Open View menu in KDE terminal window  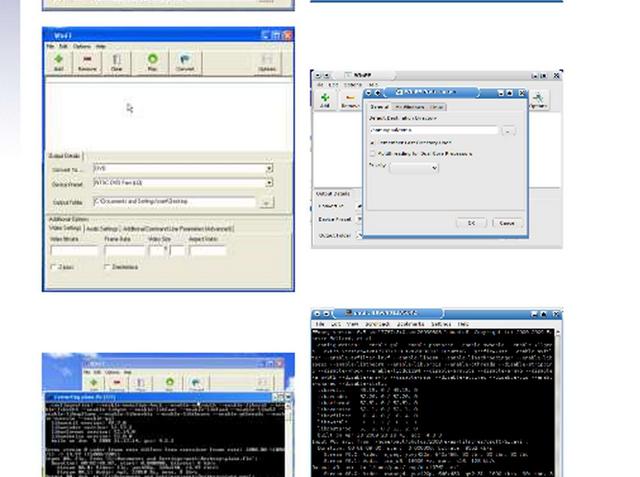[352, 324]
